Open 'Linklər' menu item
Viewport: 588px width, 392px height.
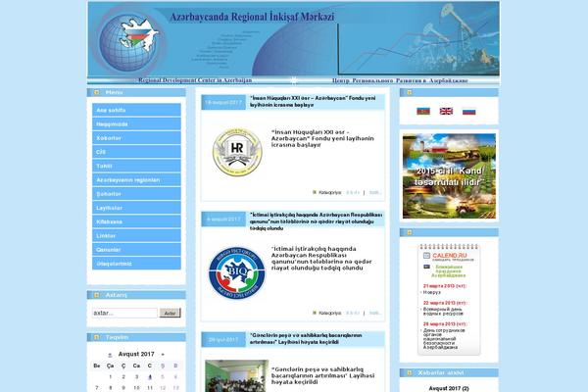click(x=136, y=235)
